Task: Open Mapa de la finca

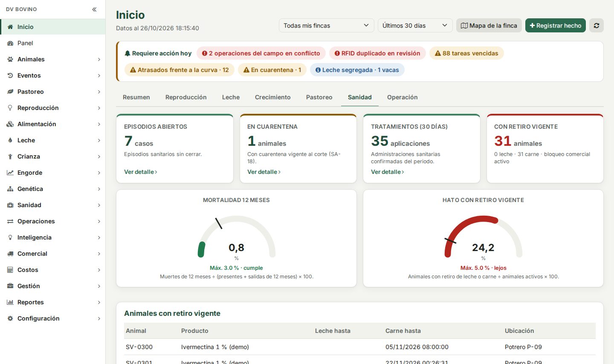Action: (x=489, y=26)
